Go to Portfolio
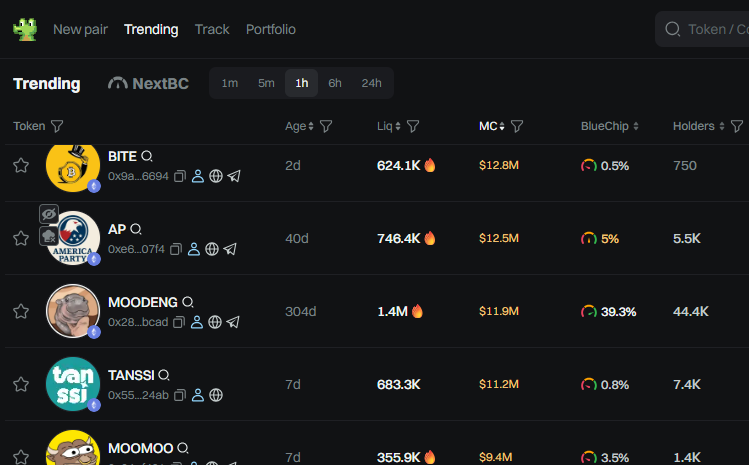 point(271,30)
